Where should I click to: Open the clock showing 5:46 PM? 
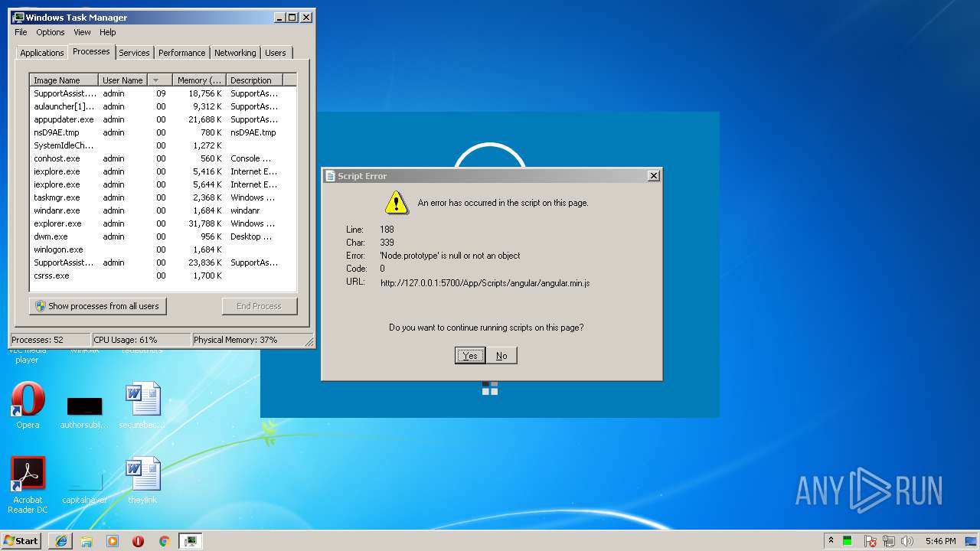coord(940,541)
